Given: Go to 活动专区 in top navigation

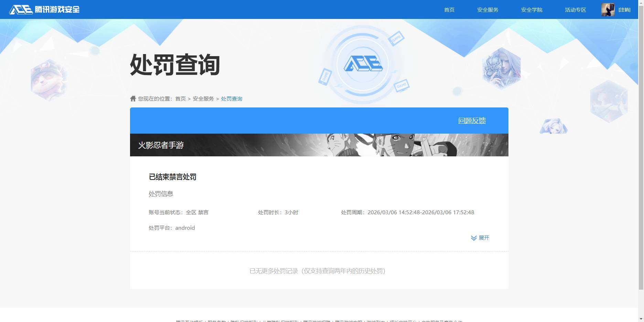Looking at the screenshot, I should point(575,10).
